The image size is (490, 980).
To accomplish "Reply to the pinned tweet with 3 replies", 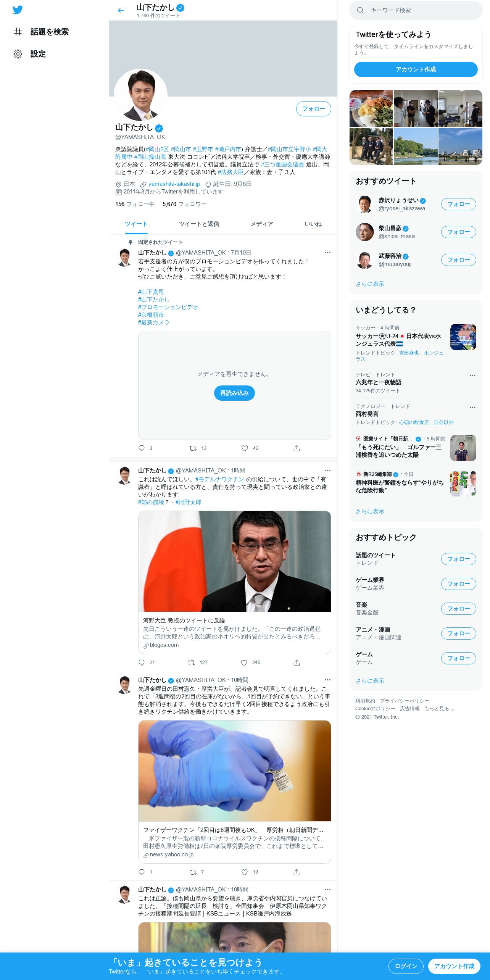I will 142,448.
